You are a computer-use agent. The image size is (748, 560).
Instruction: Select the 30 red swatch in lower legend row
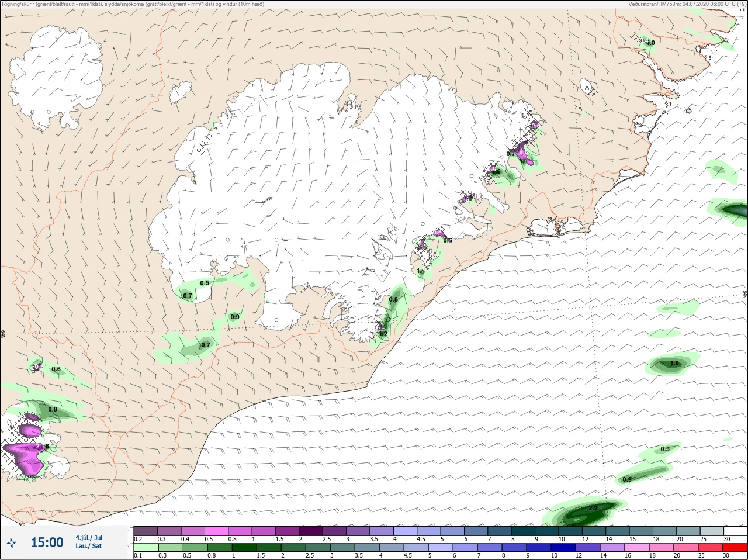pos(735,548)
